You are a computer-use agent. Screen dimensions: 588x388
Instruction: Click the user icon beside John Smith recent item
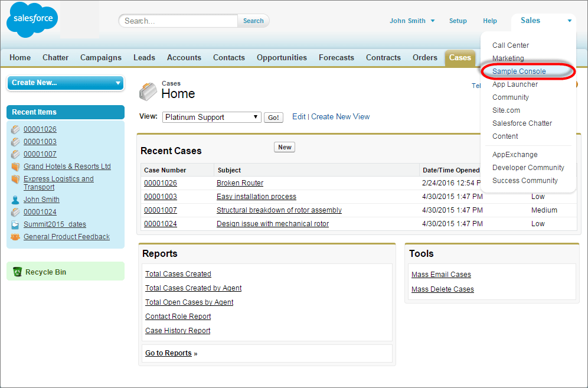pos(16,199)
